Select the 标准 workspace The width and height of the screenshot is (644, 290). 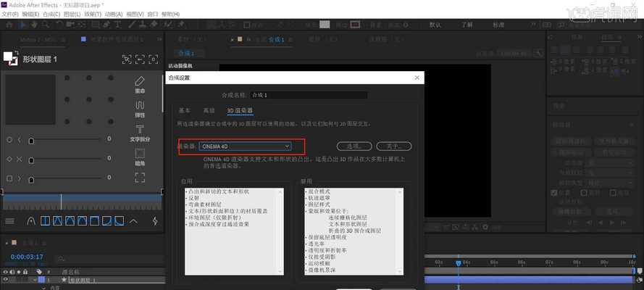(x=498, y=25)
